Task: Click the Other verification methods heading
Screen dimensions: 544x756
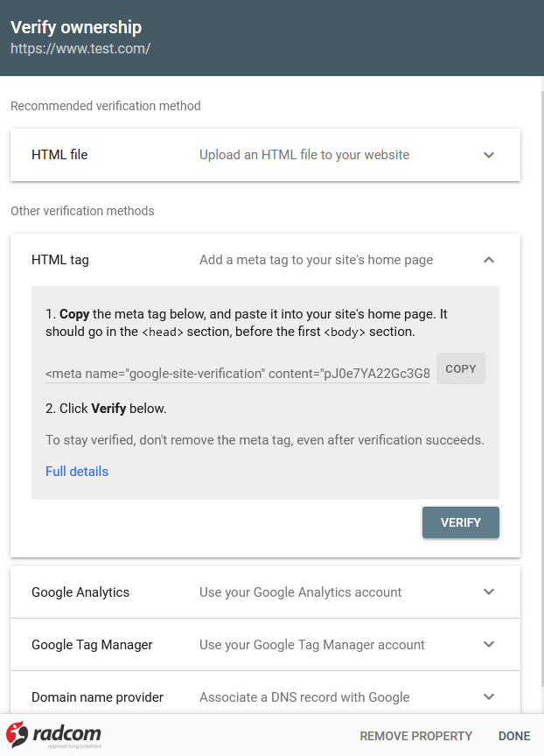Action: (x=82, y=211)
